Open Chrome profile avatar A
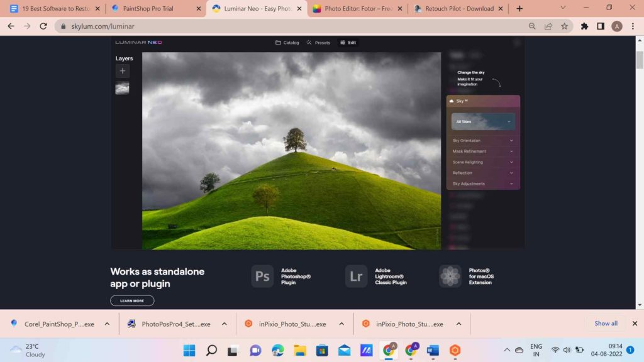 [x=617, y=26]
